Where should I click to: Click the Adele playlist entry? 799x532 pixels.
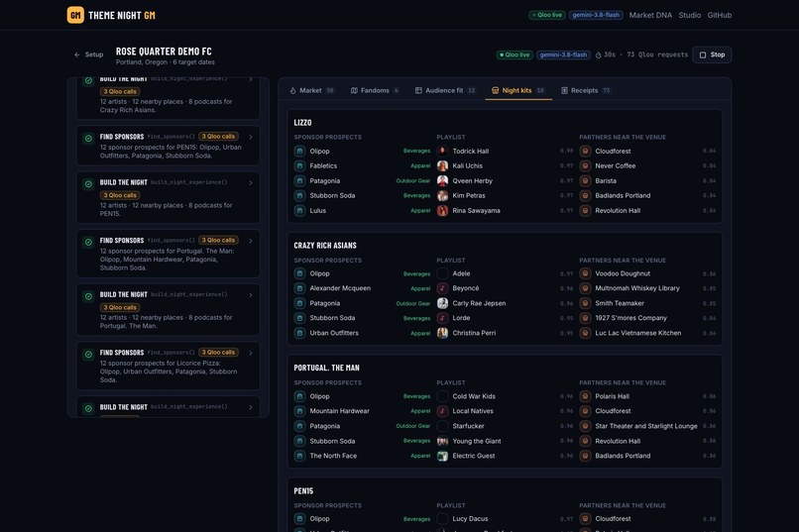pos(505,273)
